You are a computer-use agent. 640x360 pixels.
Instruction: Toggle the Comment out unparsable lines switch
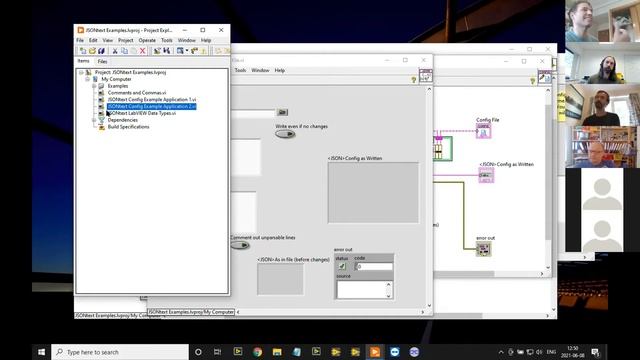(x=240, y=245)
